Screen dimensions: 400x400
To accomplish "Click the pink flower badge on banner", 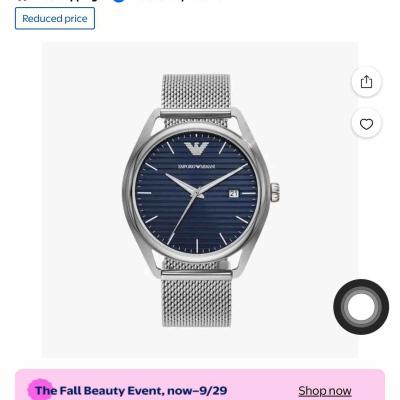I will click(x=39, y=390).
